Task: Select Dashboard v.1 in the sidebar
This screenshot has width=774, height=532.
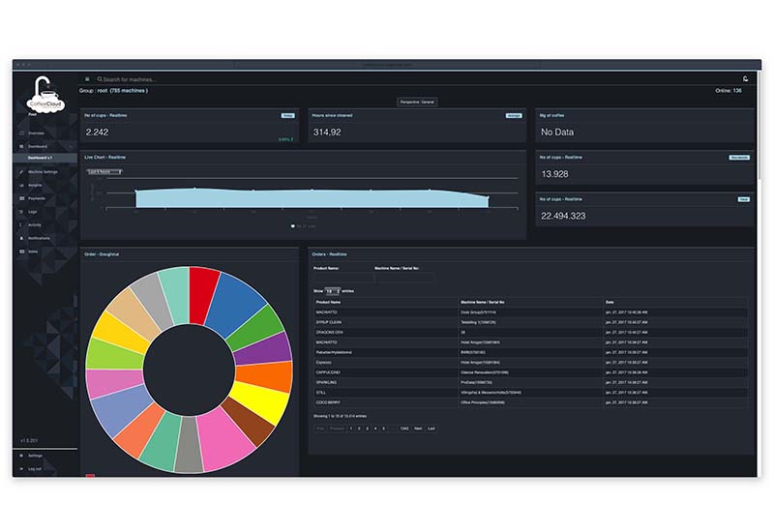Action: pyautogui.click(x=41, y=157)
